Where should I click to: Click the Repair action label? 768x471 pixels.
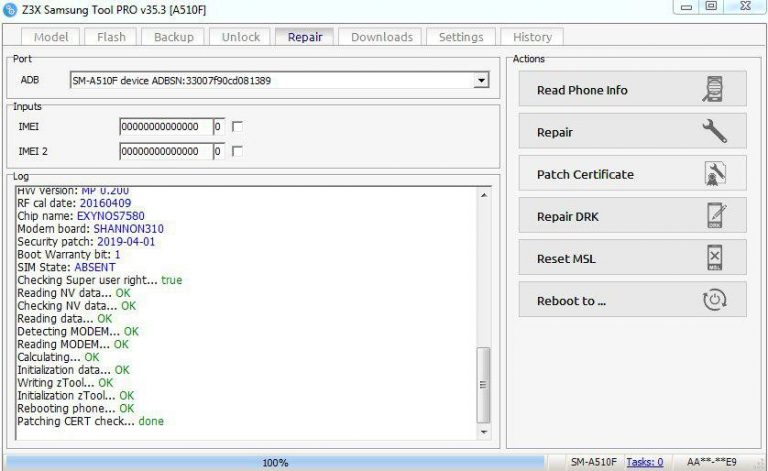[554, 132]
